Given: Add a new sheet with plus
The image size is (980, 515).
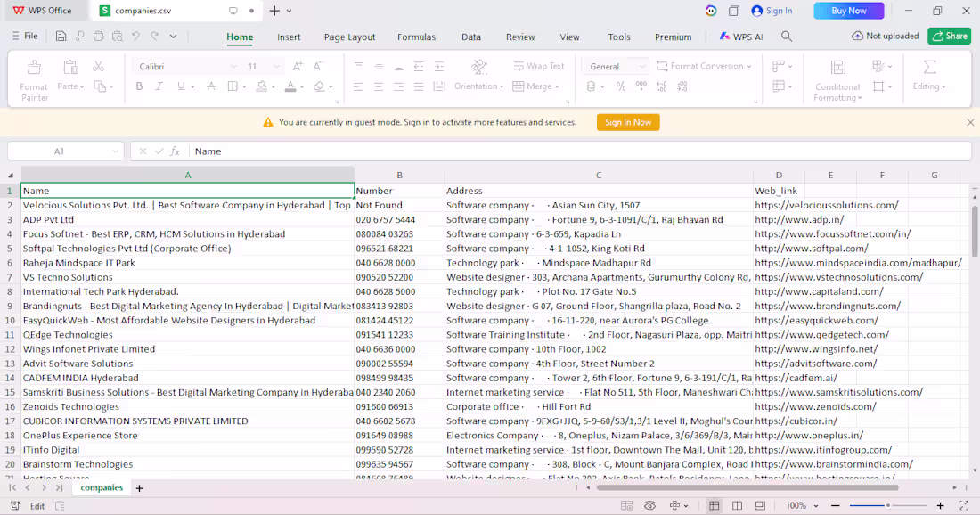Looking at the screenshot, I should point(139,488).
